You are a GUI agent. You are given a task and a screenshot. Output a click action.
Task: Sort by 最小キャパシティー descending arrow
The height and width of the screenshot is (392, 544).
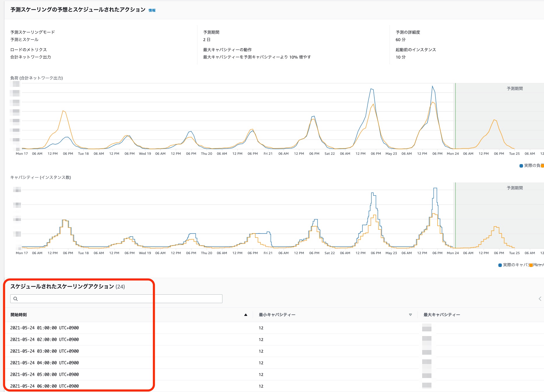(x=410, y=315)
